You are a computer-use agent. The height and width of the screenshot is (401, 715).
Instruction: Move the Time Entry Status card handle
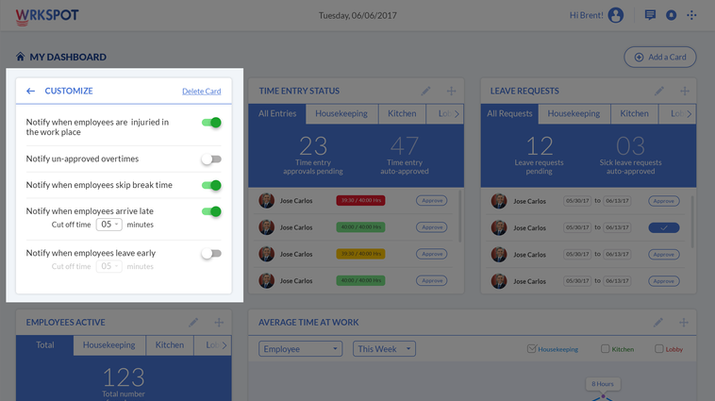pyautogui.click(x=451, y=91)
